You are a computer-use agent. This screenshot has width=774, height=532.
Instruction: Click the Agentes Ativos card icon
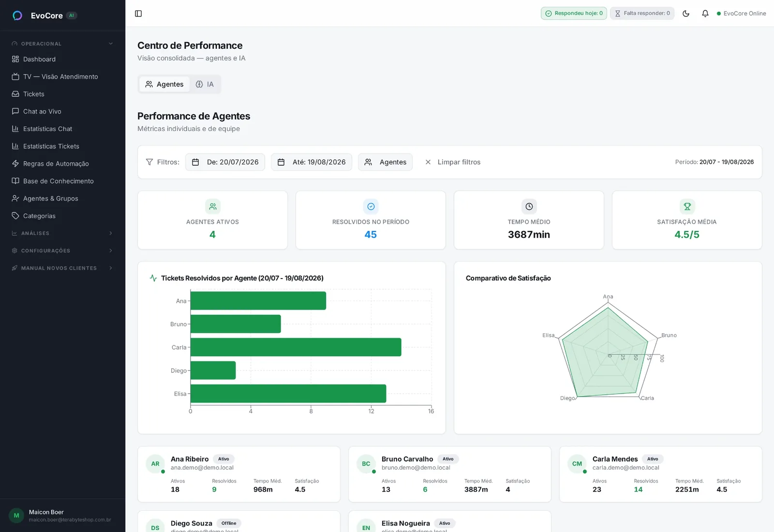click(213, 207)
